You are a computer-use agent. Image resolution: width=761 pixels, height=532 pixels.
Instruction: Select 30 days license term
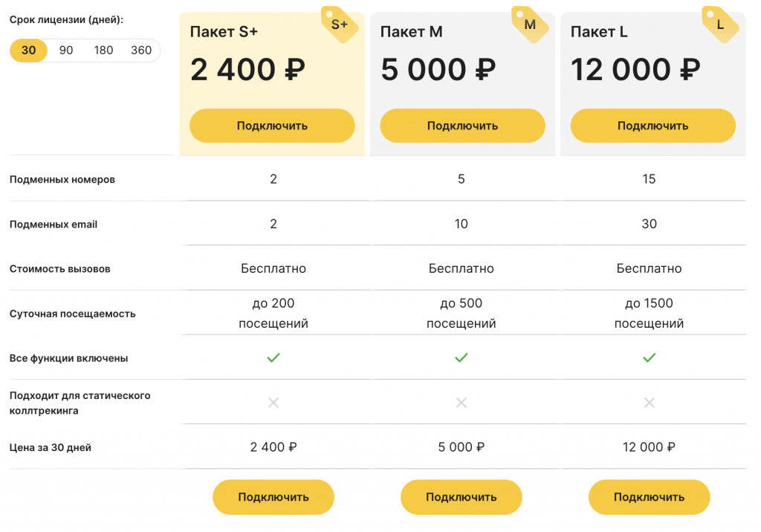pyautogui.click(x=29, y=51)
